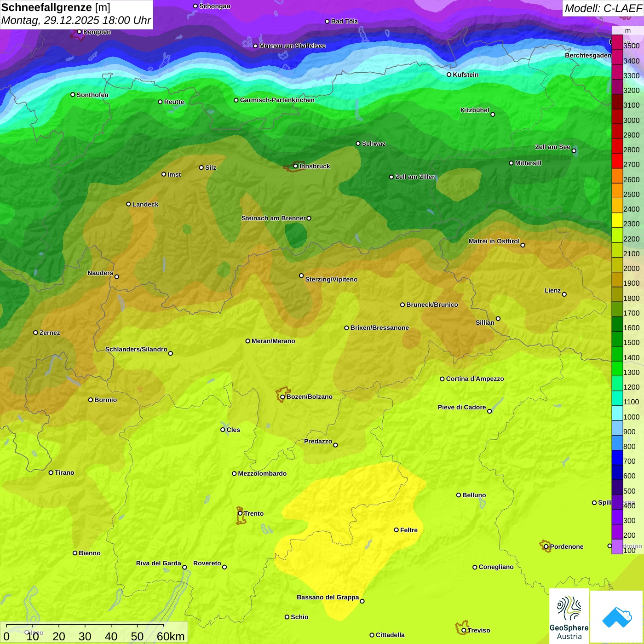The image size is (644, 644).
Task: Click the Nauders label
Action: tap(100, 273)
